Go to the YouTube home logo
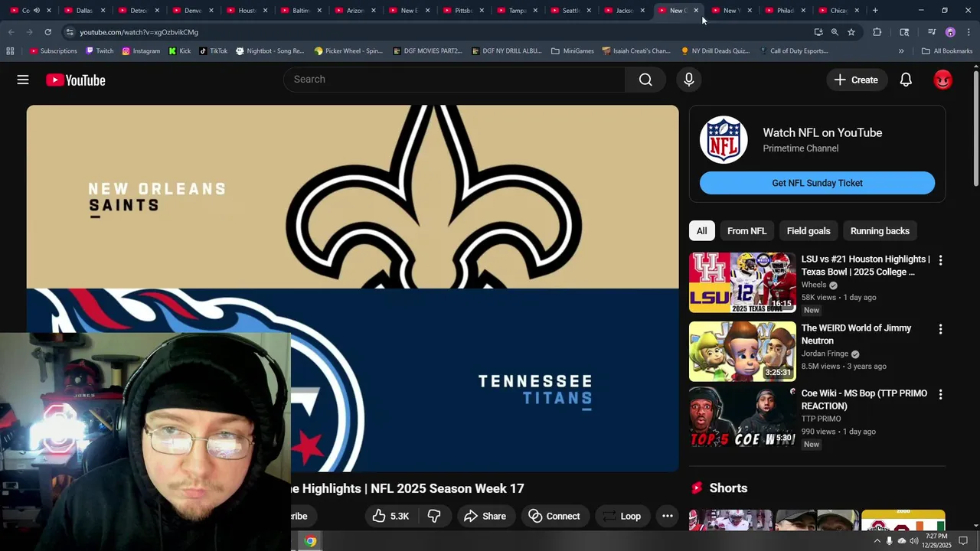The height and width of the screenshot is (551, 980). click(75, 80)
